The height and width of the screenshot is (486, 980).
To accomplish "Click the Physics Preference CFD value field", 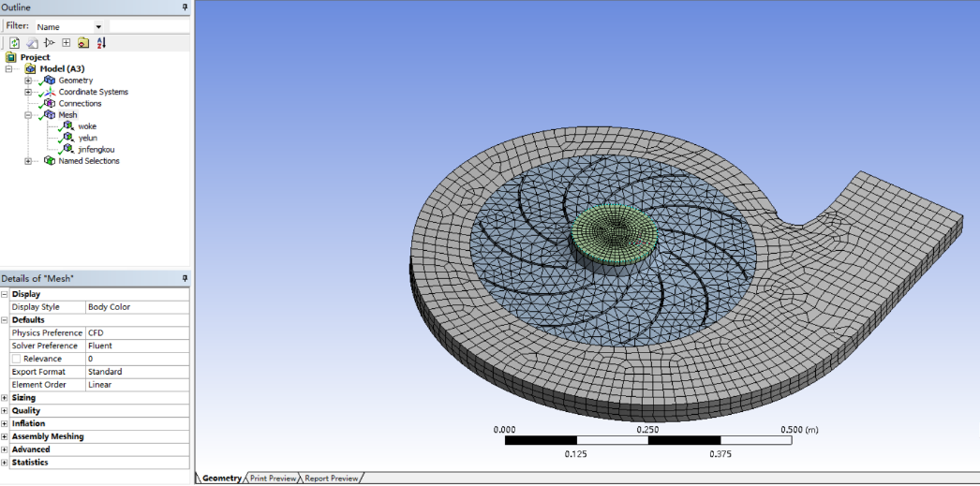I will (136, 333).
